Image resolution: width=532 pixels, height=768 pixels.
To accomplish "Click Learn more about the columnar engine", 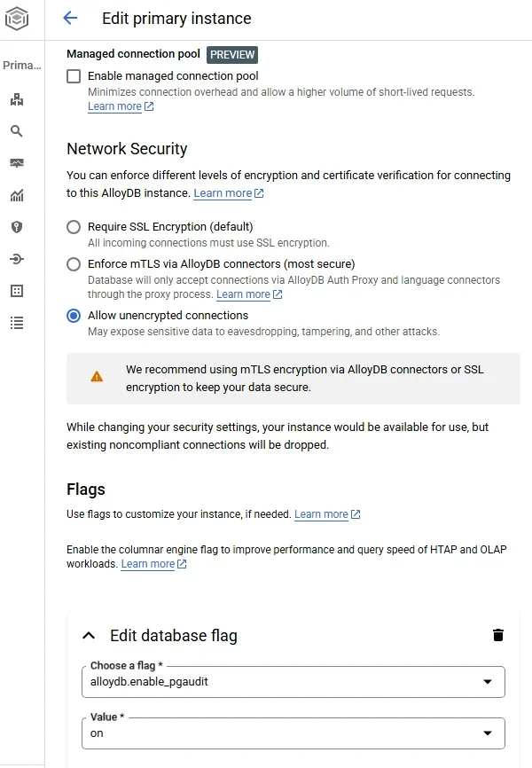I will pos(147,563).
